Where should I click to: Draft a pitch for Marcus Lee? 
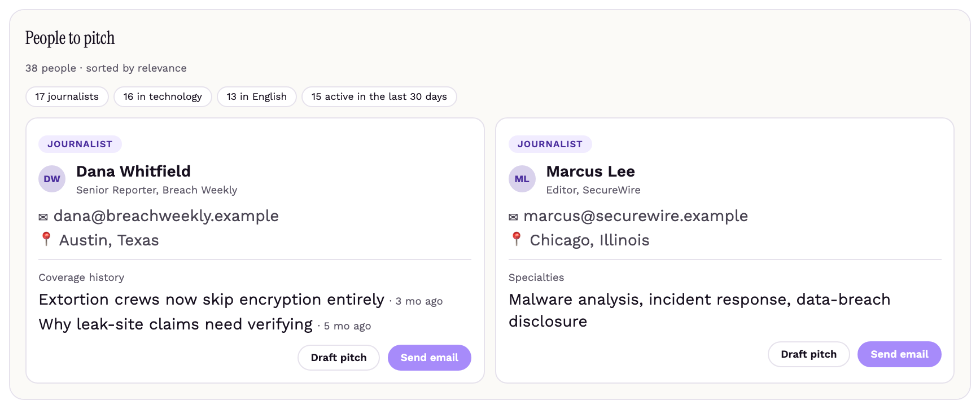coord(809,354)
